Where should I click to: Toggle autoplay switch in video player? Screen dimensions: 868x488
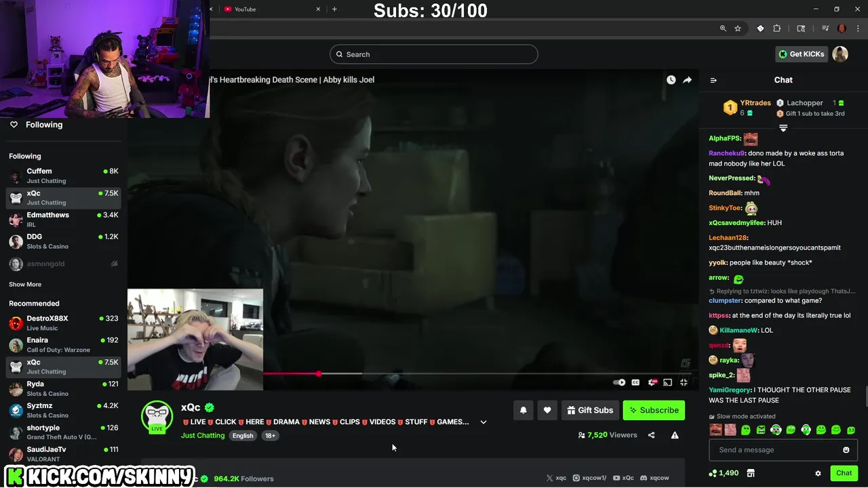[x=619, y=382]
